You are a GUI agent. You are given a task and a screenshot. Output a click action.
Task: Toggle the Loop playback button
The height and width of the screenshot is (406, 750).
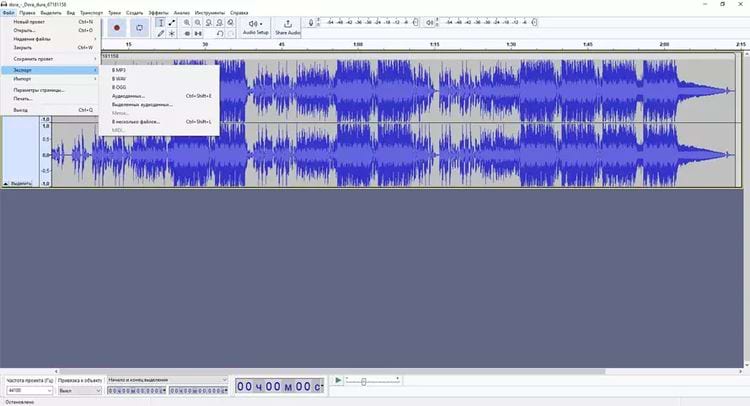tap(139, 27)
